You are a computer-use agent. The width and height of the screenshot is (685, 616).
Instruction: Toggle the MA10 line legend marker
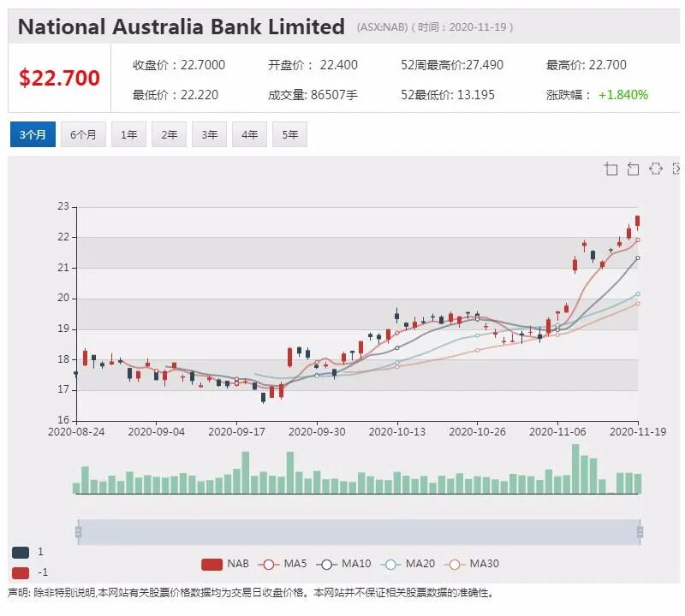326,564
